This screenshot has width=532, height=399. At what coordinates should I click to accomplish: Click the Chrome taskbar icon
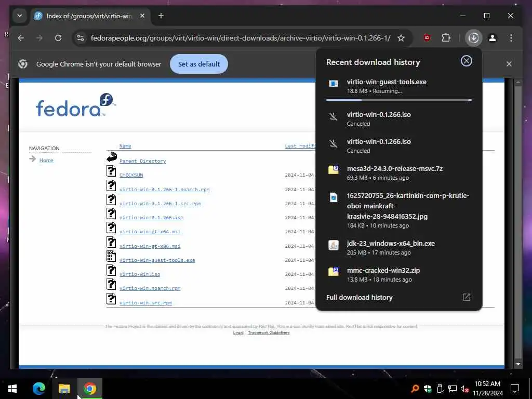(90, 389)
